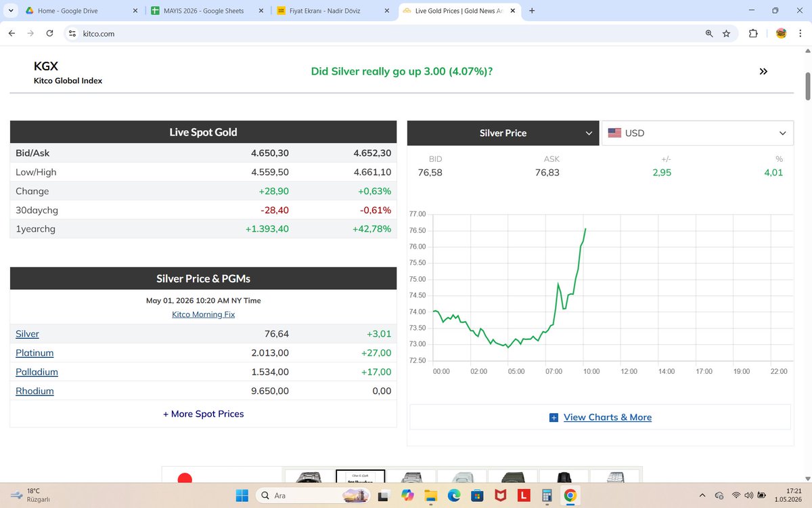The width and height of the screenshot is (812, 508).
Task: Click the browser back arrow
Action: pyautogui.click(x=12, y=33)
